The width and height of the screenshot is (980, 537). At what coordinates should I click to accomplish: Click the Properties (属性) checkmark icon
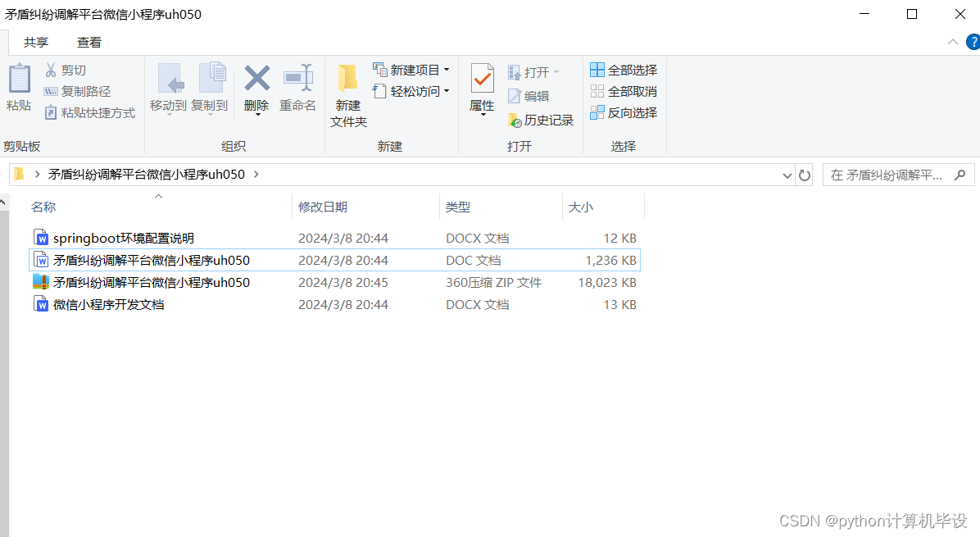coord(483,79)
